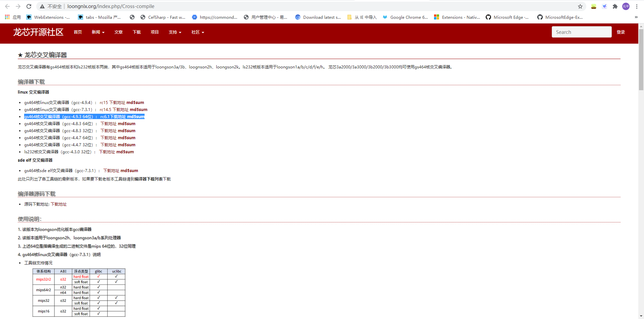Go back with the browser back arrow

(7, 6)
